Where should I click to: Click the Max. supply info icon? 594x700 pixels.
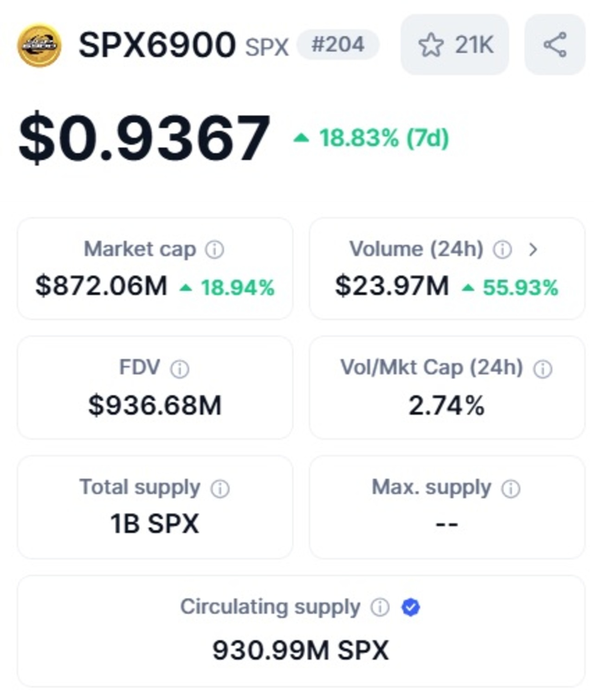click(x=511, y=488)
